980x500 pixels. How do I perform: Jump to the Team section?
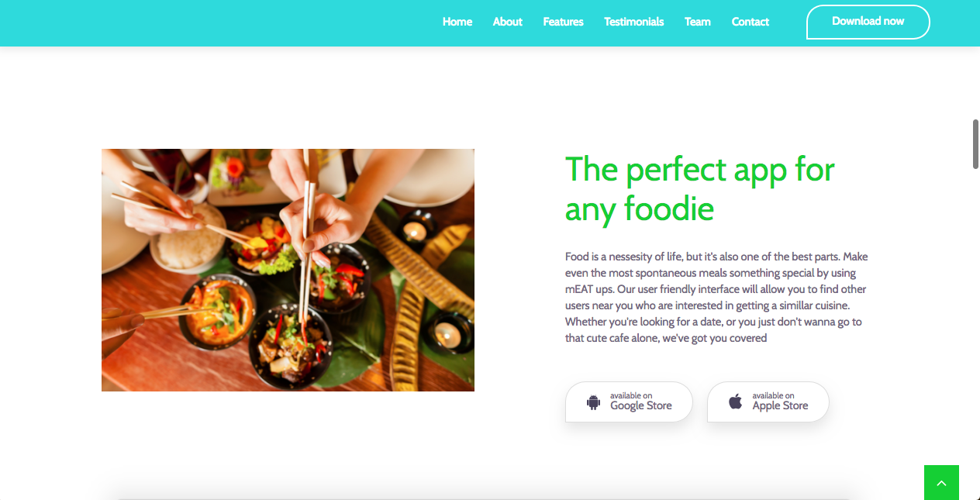tap(698, 22)
